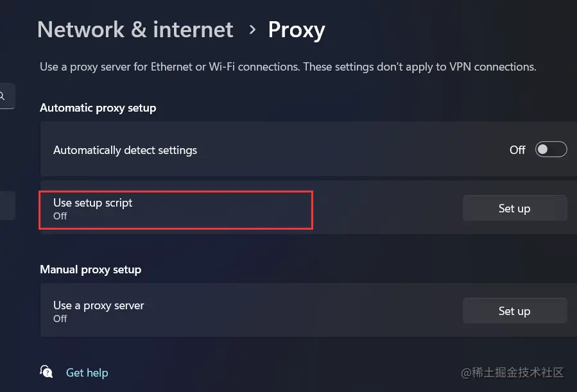The height and width of the screenshot is (392, 577).
Task: Click the watermark text at bottom right
Action: pos(512,373)
